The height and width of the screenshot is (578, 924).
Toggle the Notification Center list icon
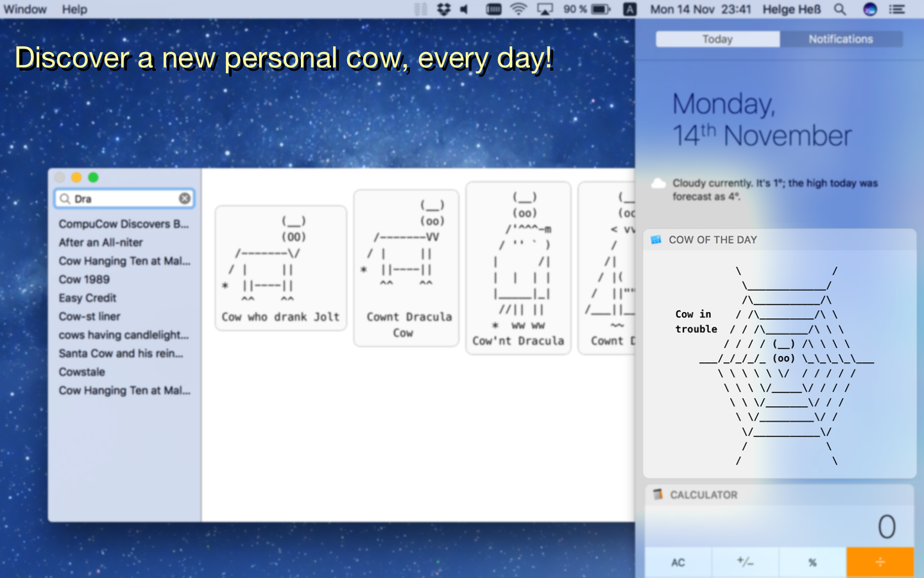pos(897,9)
